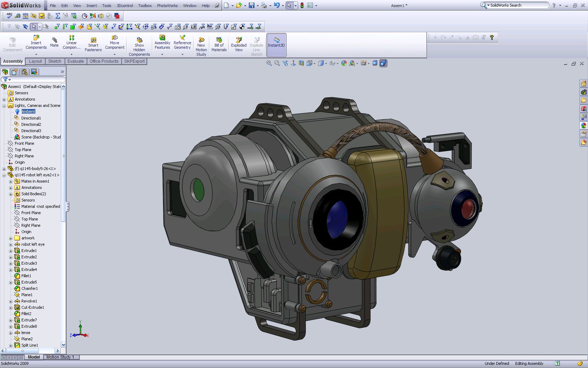This screenshot has width=588, height=368.
Task: Open Insert Components dropdown arrow
Action: pos(36,55)
